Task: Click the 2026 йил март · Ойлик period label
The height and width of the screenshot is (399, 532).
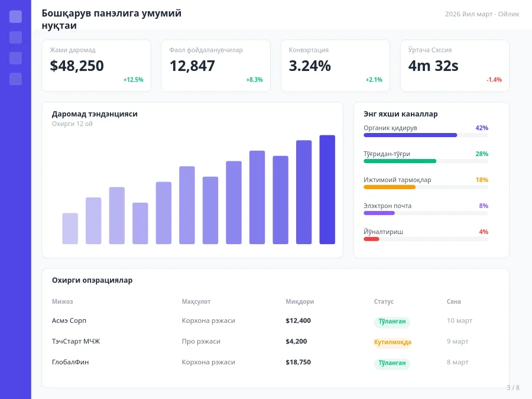Action: (482, 14)
